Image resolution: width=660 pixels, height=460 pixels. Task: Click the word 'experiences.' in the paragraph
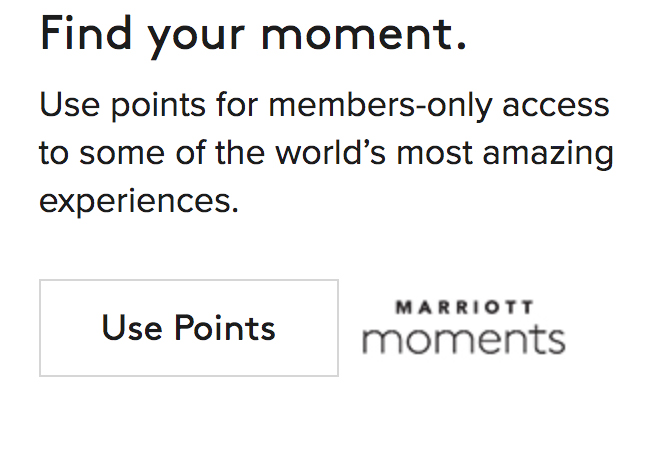coord(139,201)
